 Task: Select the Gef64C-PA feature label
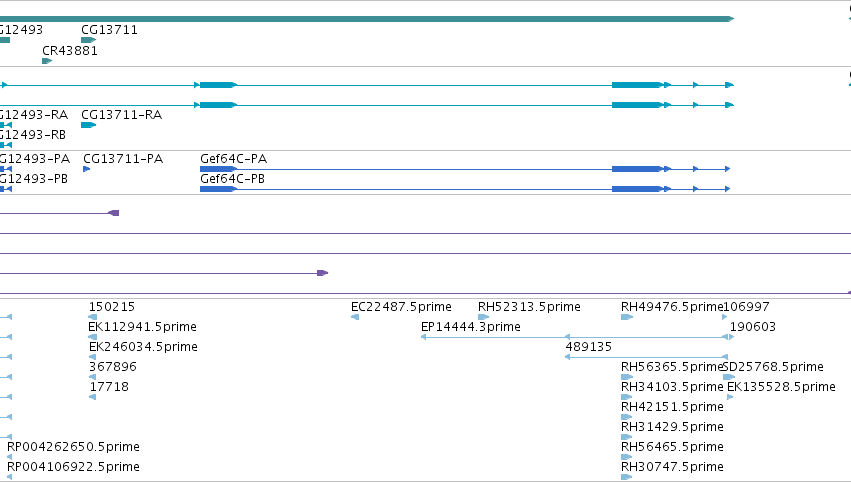click(x=233, y=158)
